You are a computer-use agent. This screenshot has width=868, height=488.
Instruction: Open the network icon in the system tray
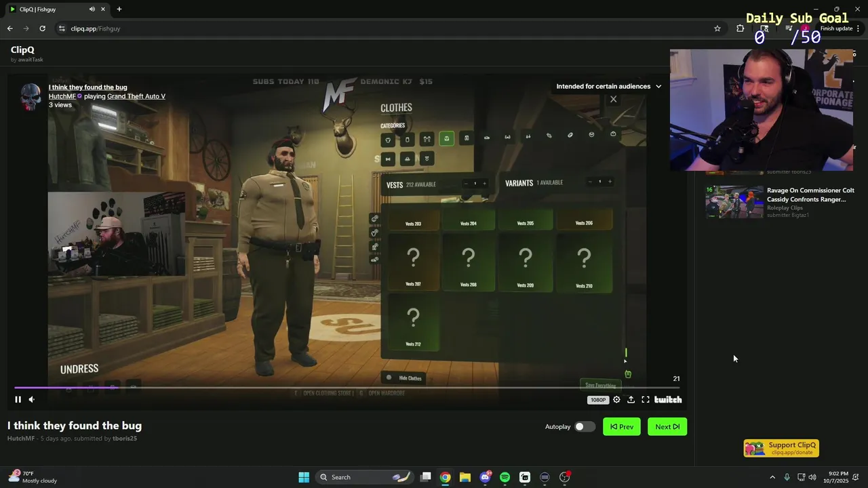point(801,477)
